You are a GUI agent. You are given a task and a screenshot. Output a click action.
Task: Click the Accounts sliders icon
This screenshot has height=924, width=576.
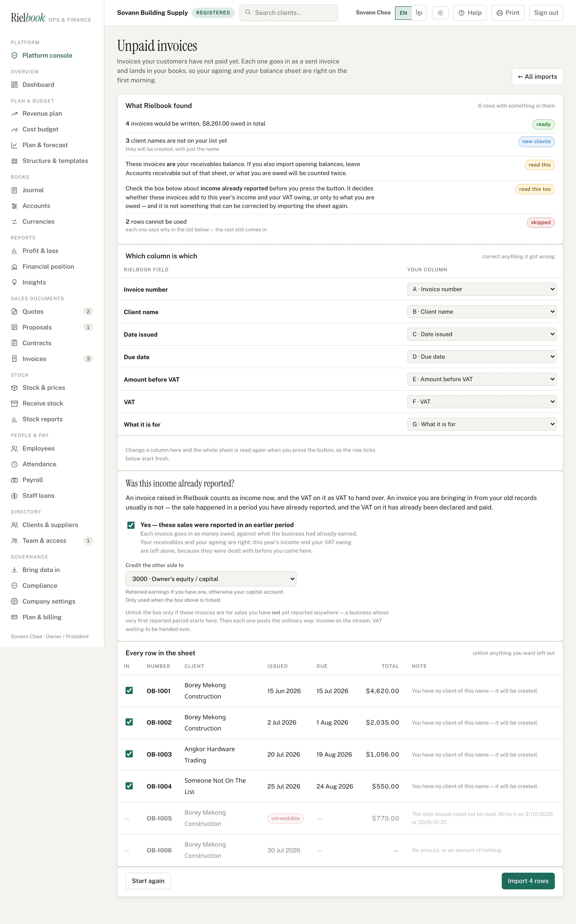pos(14,206)
